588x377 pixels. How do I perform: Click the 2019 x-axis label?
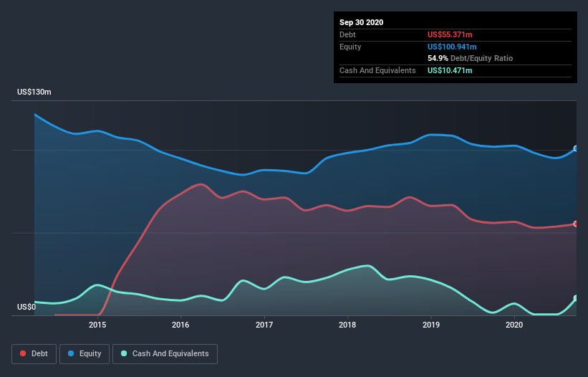431,325
